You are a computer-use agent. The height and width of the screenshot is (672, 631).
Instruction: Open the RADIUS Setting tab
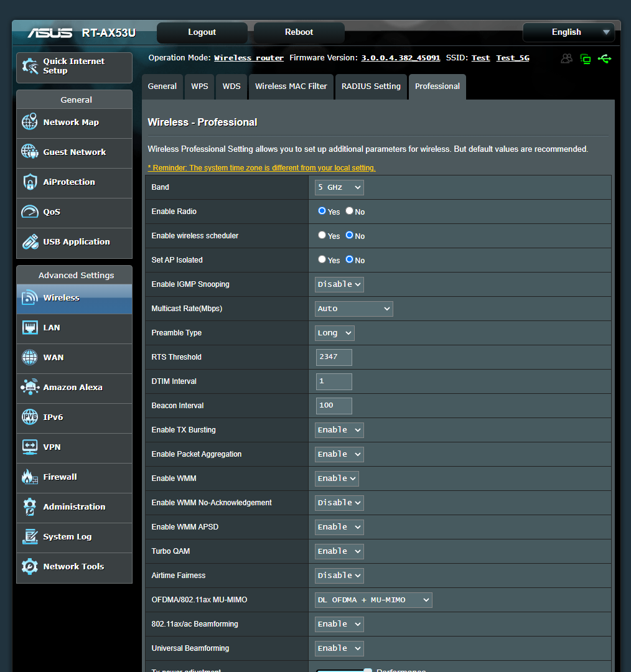371,86
